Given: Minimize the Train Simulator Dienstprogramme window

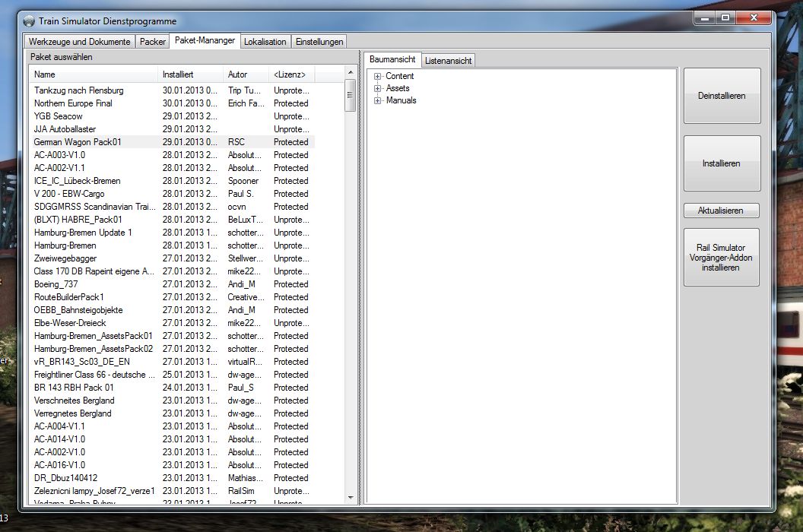Looking at the screenshot, I should click(x=705, y=18).
